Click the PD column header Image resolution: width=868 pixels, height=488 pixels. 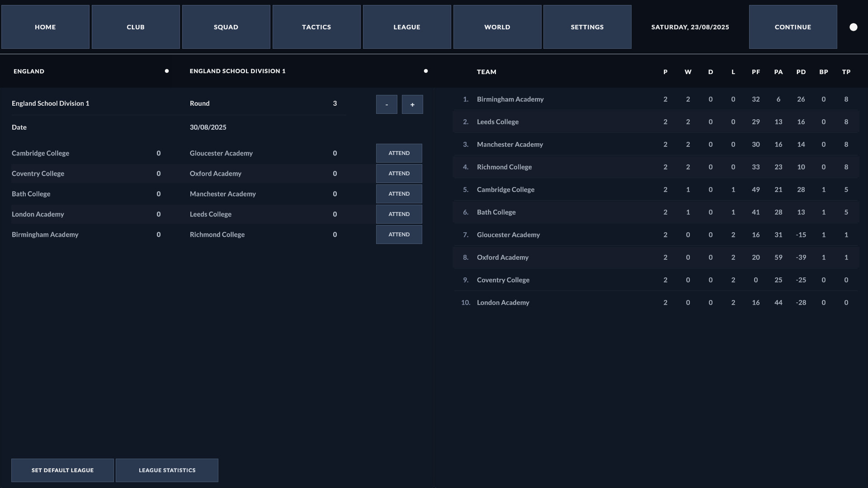[x=801, y=72]
